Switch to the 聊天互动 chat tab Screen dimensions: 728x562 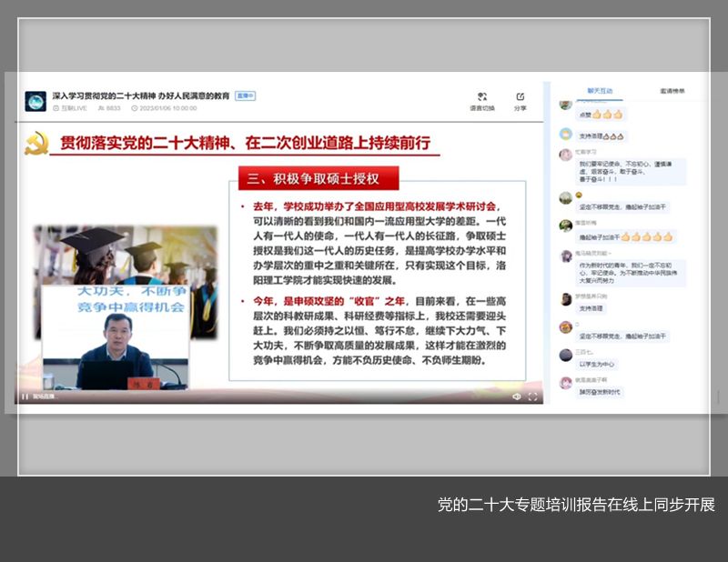coord(600,91)
